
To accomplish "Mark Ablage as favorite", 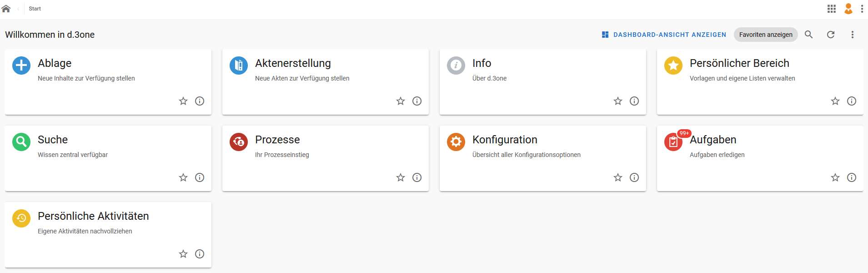I will [183, 101].
